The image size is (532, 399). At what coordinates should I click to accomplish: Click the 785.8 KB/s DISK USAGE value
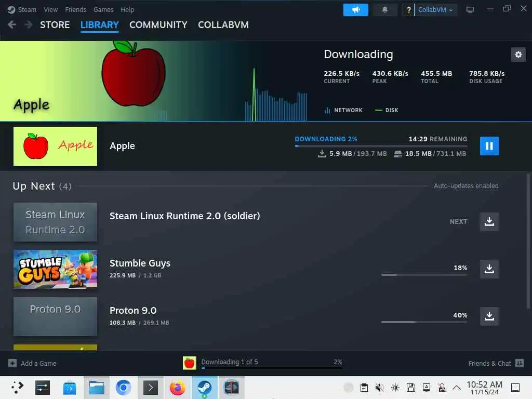(486, 74)
